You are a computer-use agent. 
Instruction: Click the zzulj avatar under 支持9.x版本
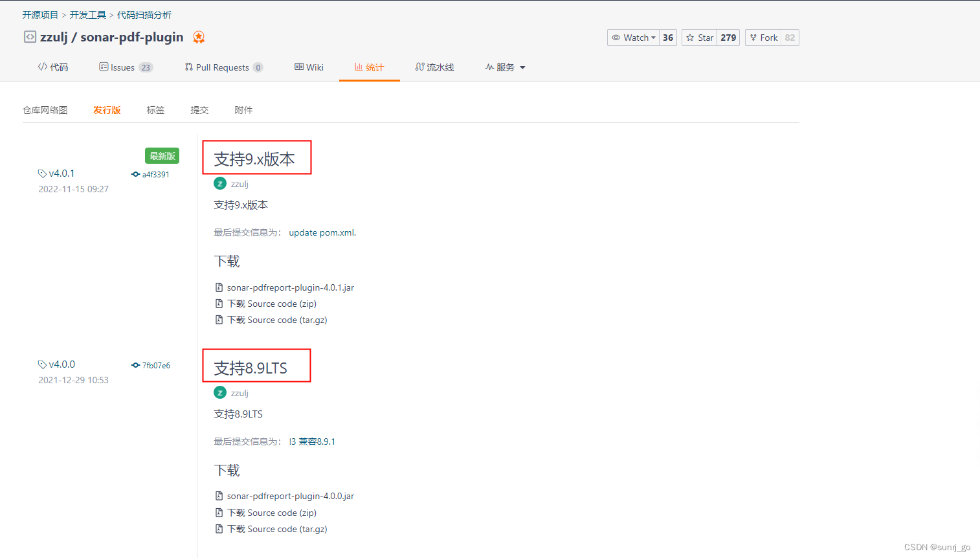coord(220,184)
